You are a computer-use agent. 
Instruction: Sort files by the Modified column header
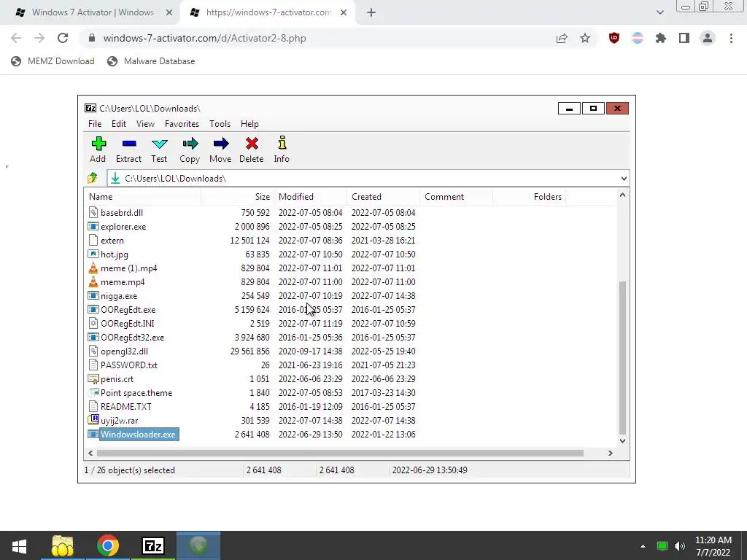[311, 197]
